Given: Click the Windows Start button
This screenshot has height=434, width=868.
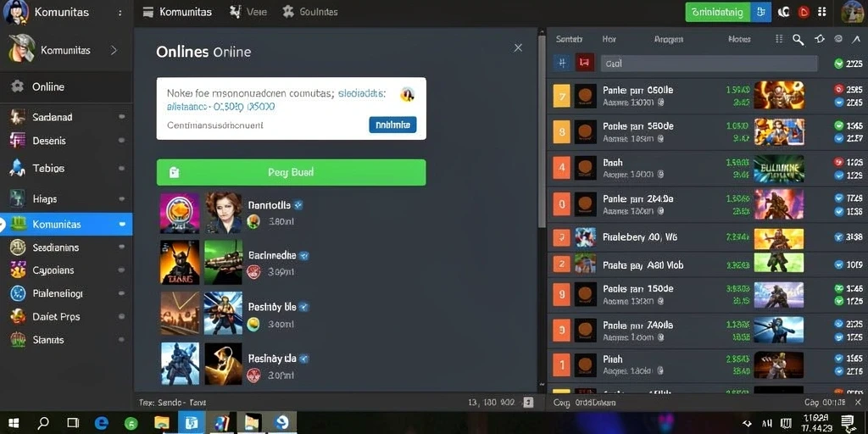Looking at the screenshot, I should (14, 423).
